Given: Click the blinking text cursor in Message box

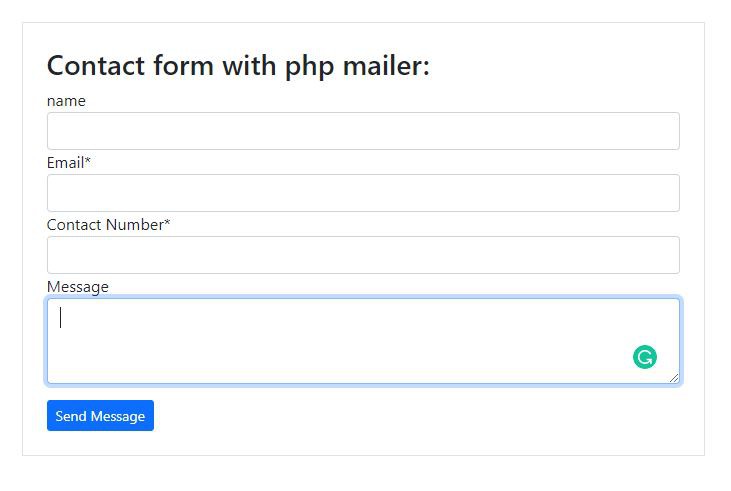Looking at the screenshot, I should [61, 318].
